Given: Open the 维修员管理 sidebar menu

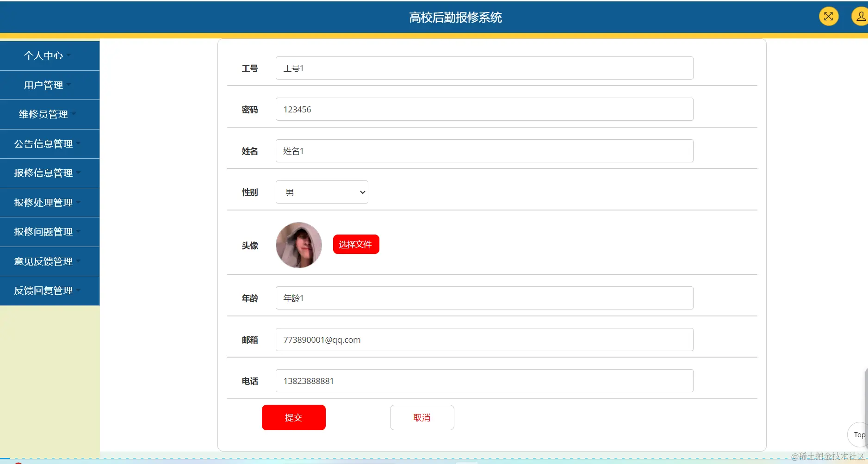Looking at the screenshot, I should click(x=50, y=114).
